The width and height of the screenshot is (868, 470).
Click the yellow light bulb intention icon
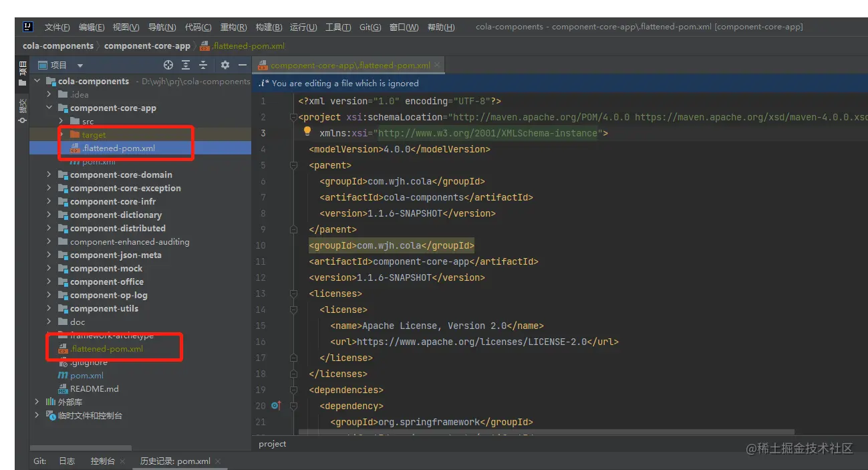tap(308, 132)
